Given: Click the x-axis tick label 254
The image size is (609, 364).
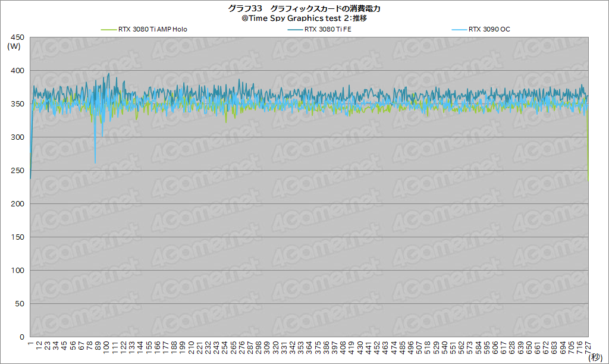Looking at the screenshot, I should pos(225,347).
